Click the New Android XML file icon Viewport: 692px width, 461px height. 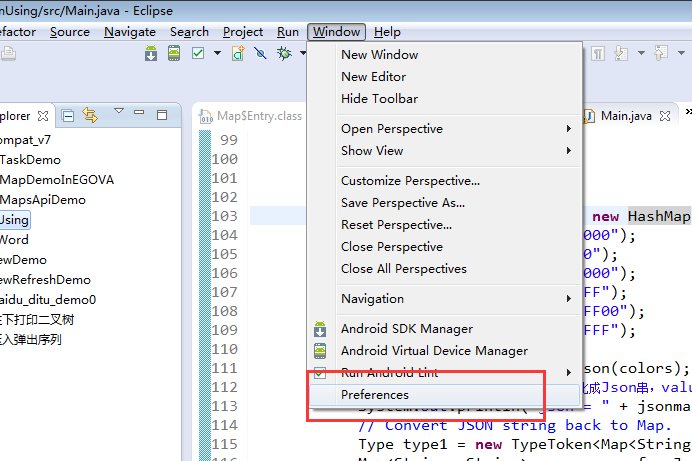(x=238, y=53)
